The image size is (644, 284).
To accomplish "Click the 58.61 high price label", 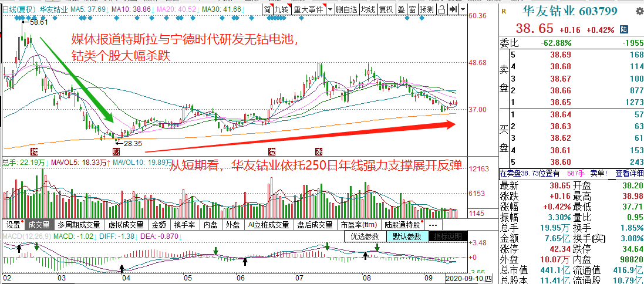I will point(39,22).
